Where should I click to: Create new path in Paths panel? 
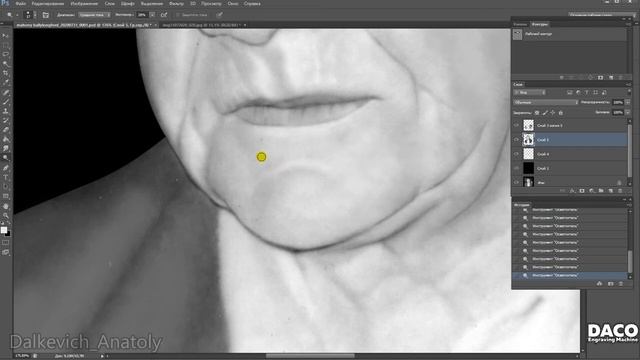[x=611, y=78]
